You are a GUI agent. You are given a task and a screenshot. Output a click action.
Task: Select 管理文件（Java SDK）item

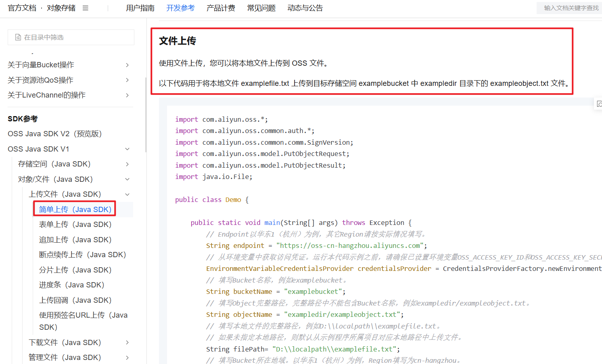coord(65,358)
